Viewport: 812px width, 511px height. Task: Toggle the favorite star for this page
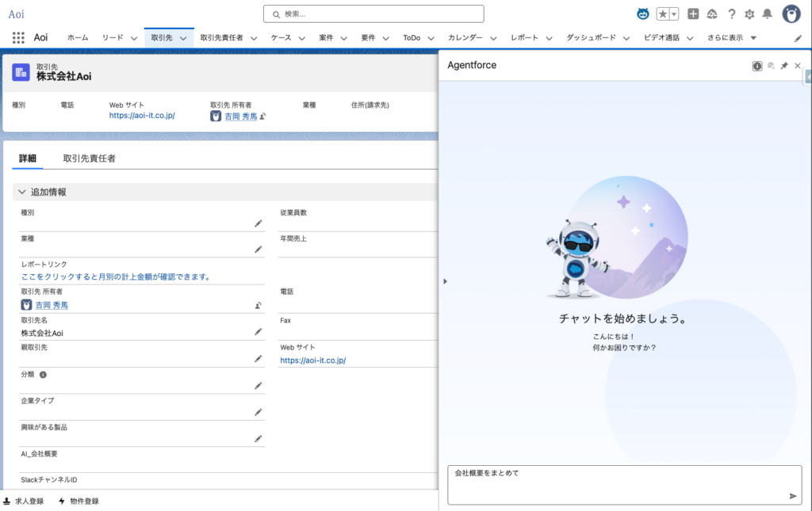[x=663, y=14]
